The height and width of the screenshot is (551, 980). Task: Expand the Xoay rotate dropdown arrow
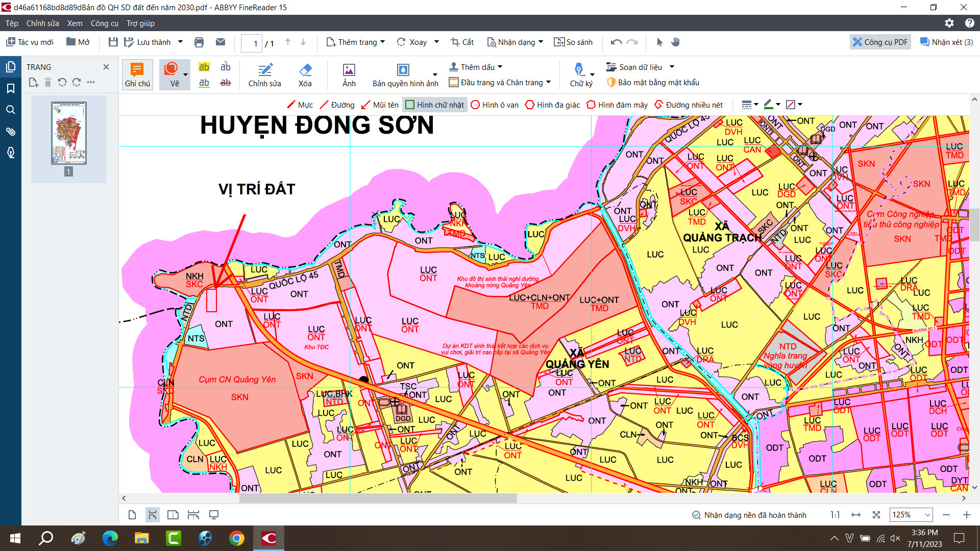(x=436, y=42)
